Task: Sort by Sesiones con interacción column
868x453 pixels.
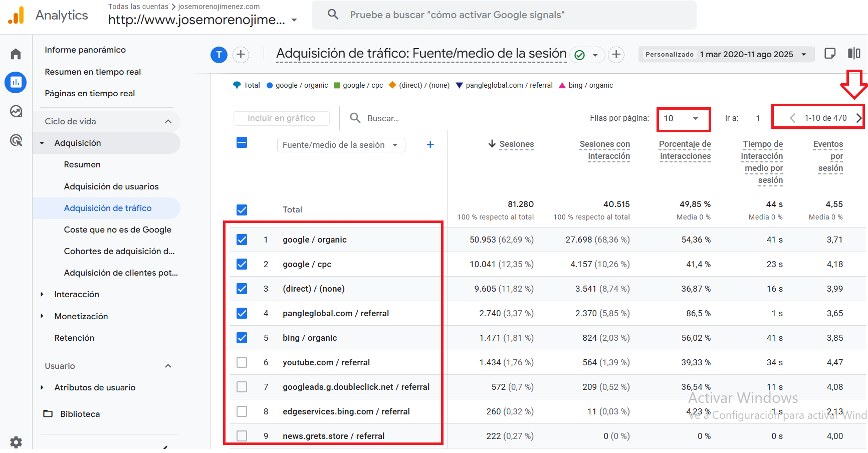Action: point(604,150)
